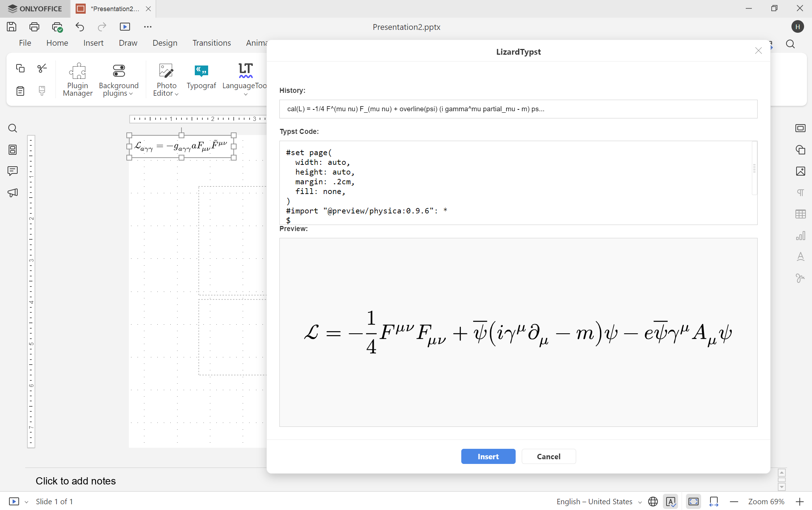This screenshot has width=812, height=510.
Task: Cancel the LizardTypst dialog
Action: click(x=549, y=456)
